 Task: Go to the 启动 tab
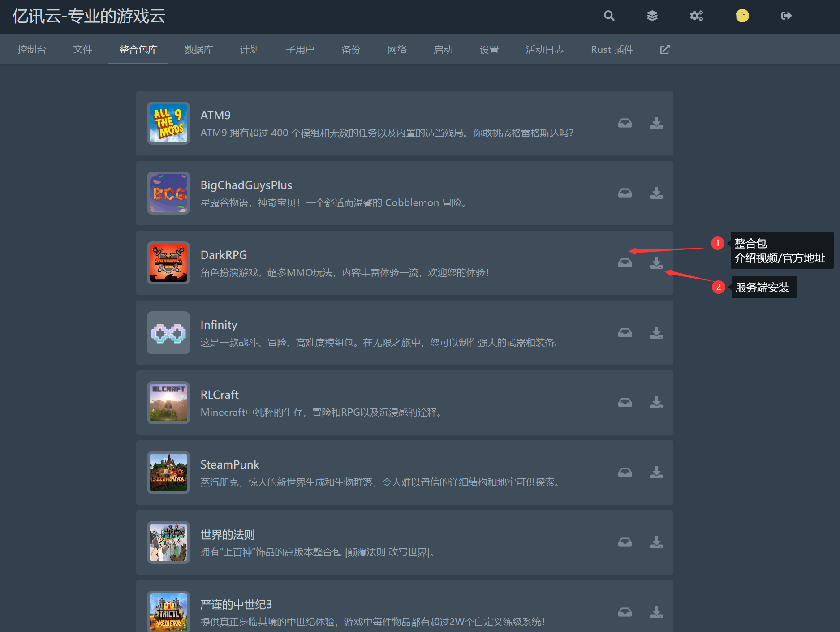[443, 49]
